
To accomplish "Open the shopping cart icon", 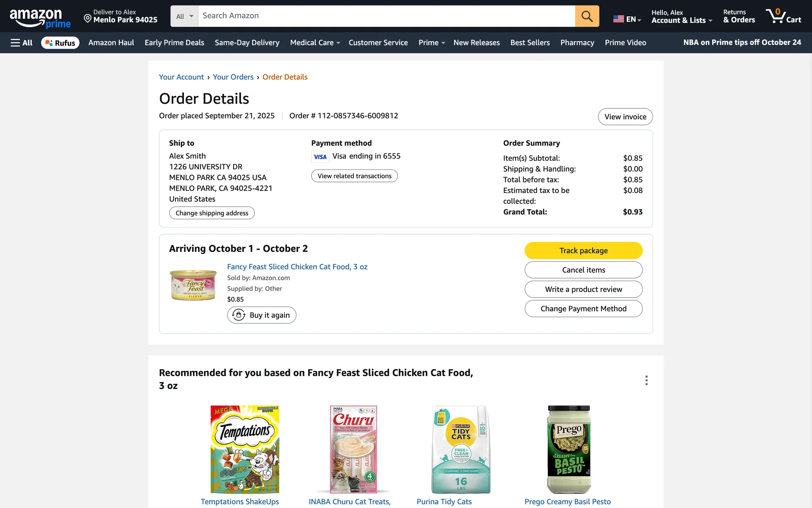I will click(x=783, y=16).
